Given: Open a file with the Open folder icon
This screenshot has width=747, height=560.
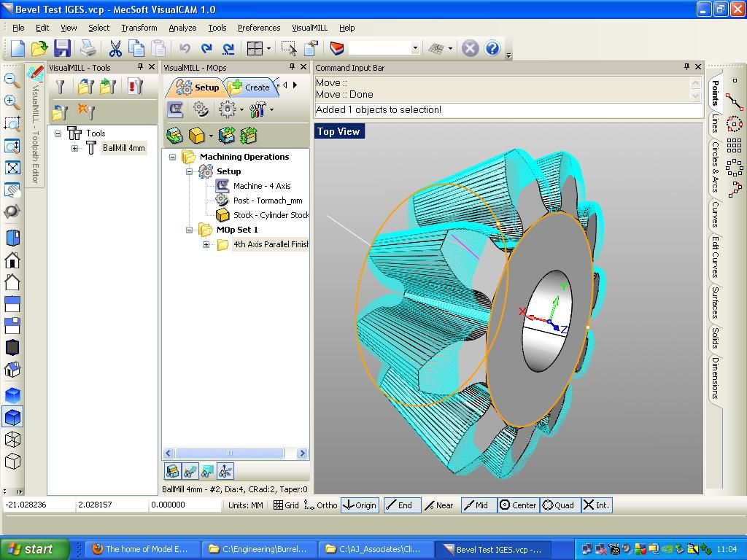Looking at the screenshot, I should click(39, 48).
